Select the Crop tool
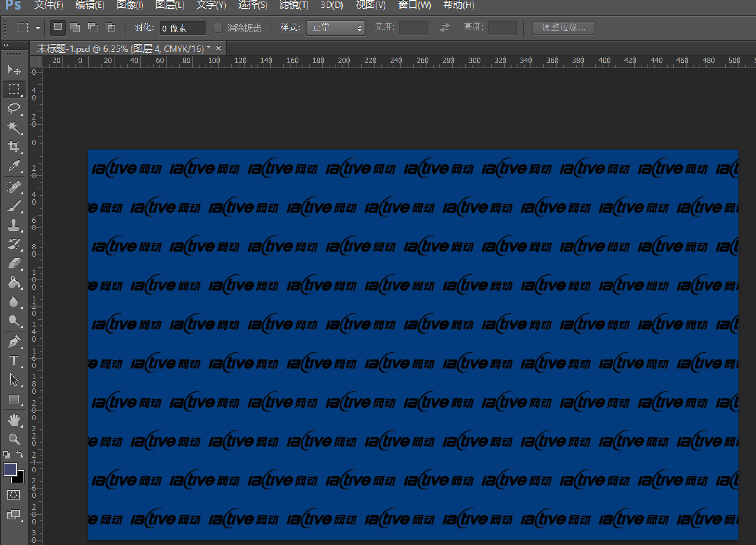 (x=14, y=146)
